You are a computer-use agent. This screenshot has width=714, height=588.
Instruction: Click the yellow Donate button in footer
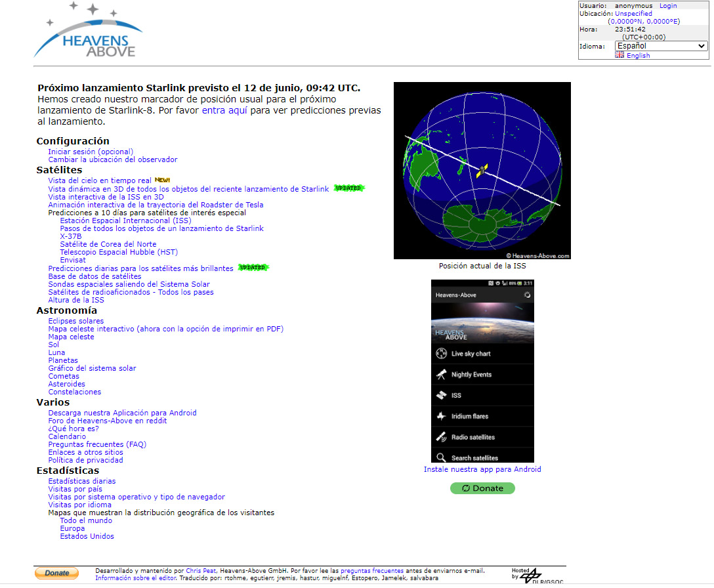56,573
